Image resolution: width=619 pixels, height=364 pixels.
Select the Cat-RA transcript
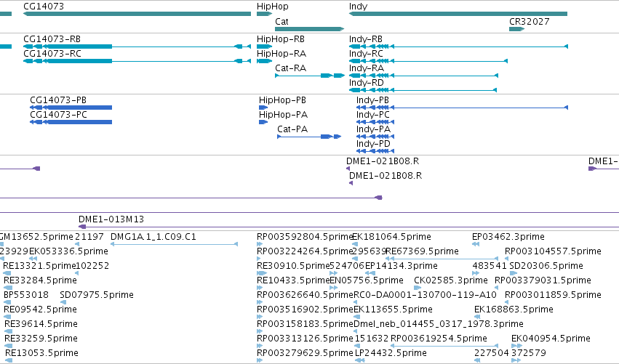click(x=310, y=76)
